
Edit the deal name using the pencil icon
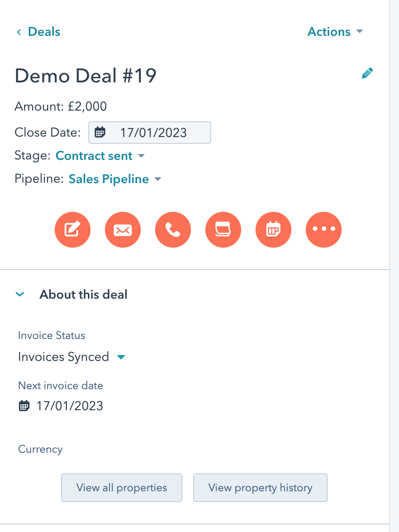point(367,73)
